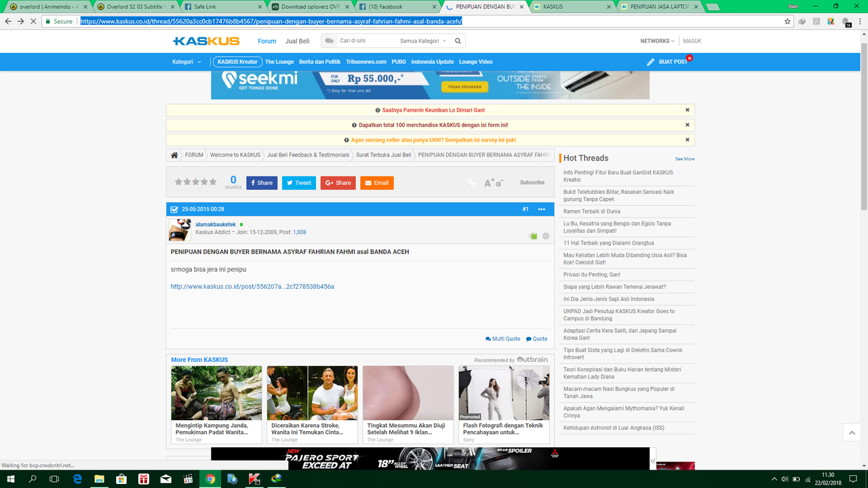
Task: Stop page loading with X button
Action: click(x=33, y=22)
